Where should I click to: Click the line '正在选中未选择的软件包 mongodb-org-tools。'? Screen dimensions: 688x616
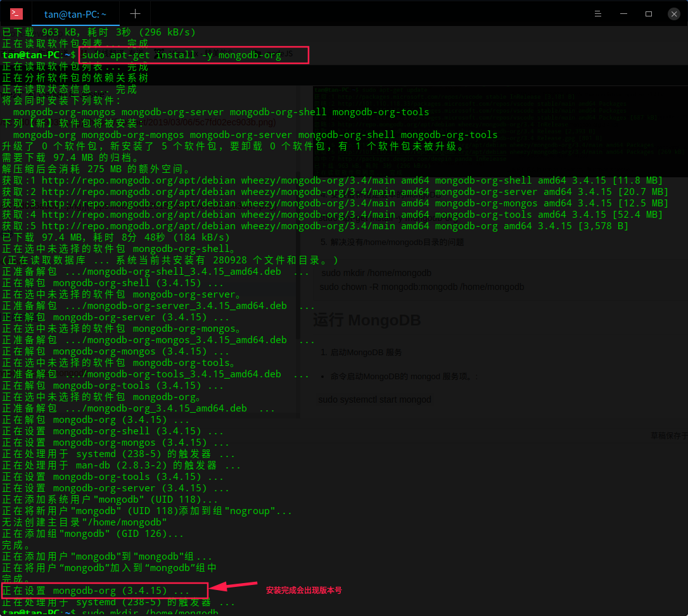coord(119,363)
